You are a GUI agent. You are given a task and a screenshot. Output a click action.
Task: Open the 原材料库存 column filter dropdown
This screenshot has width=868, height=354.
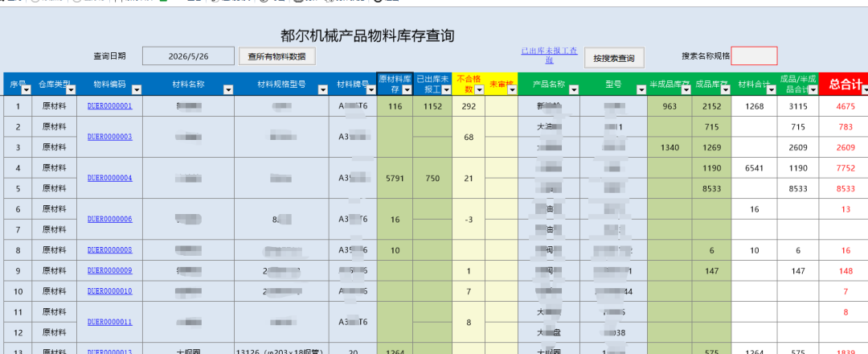407,90
